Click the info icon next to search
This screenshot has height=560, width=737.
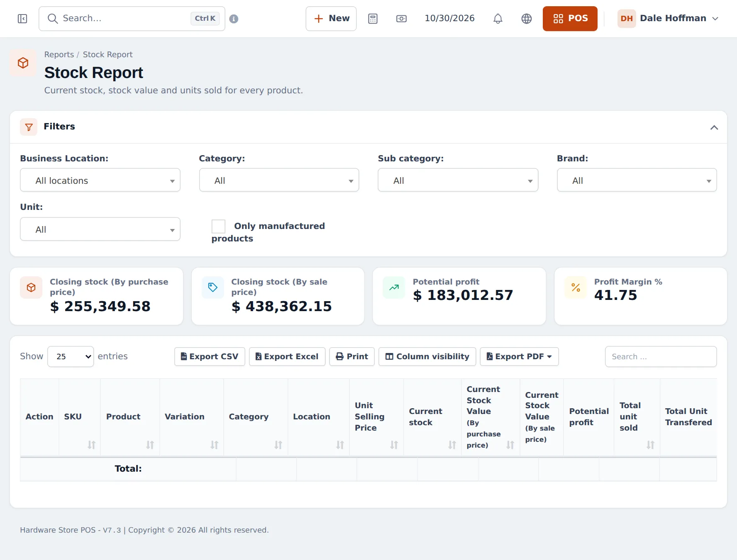coord(234,19)
